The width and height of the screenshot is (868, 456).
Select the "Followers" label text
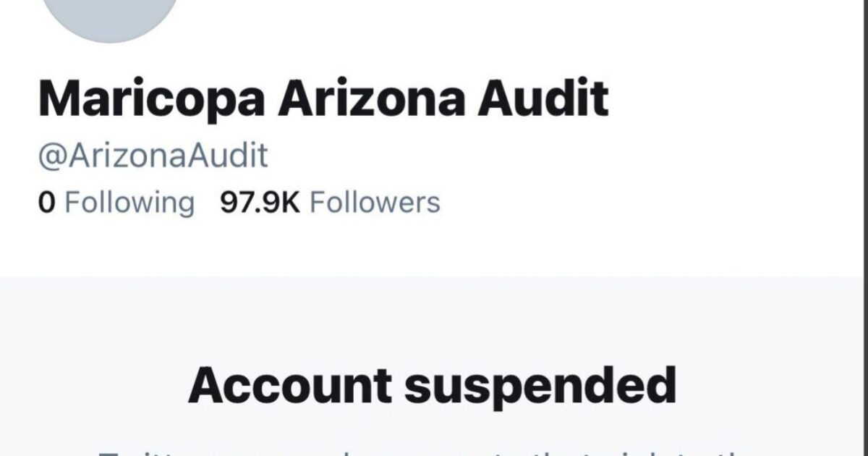click(x=375, y=203)
